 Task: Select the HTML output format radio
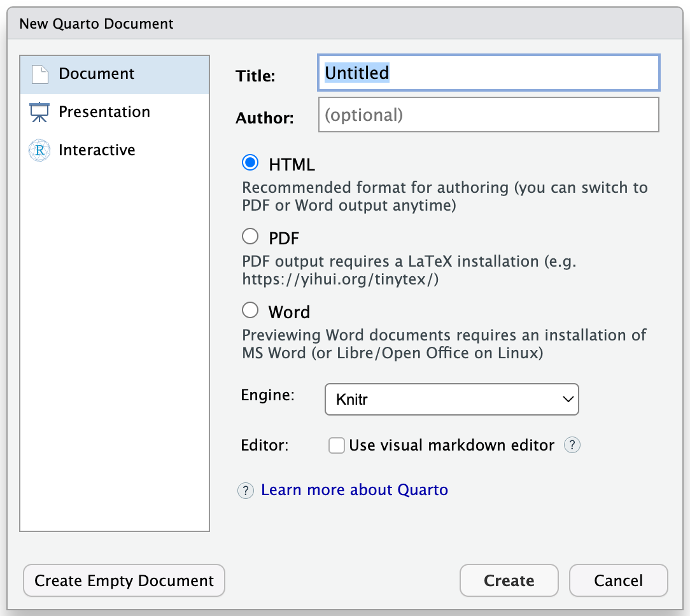[x=250, y=163]
